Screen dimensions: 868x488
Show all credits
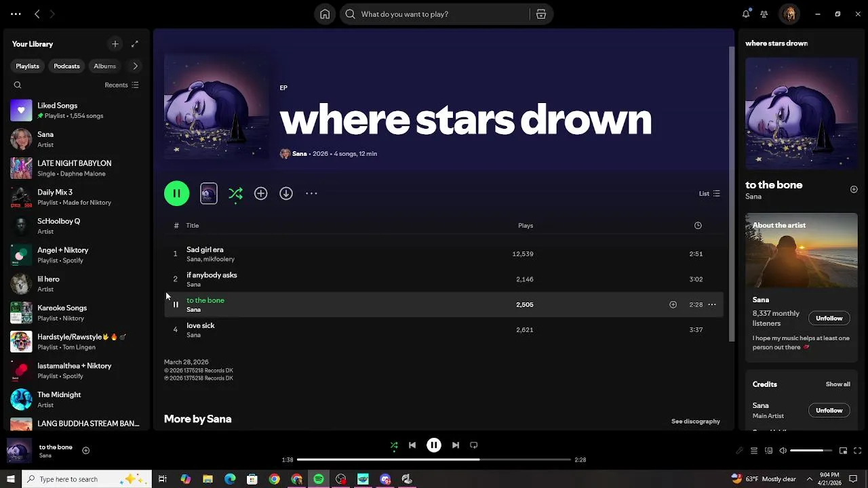click(x=837, y=384)
